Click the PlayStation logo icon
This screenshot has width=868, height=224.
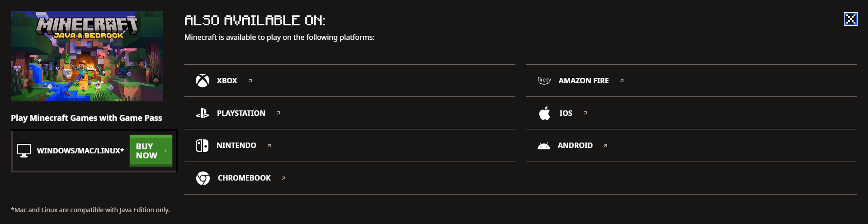pos(202,113)
